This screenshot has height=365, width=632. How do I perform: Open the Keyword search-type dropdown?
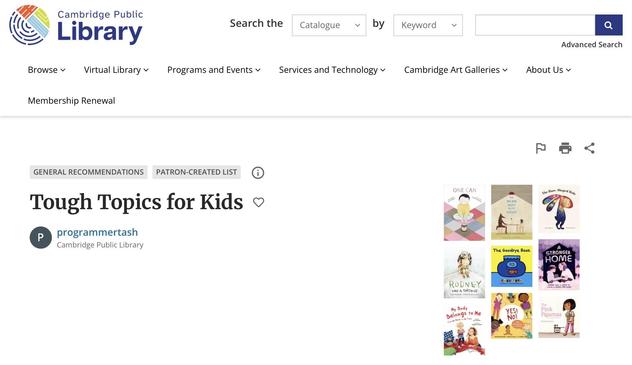[428, 25]
